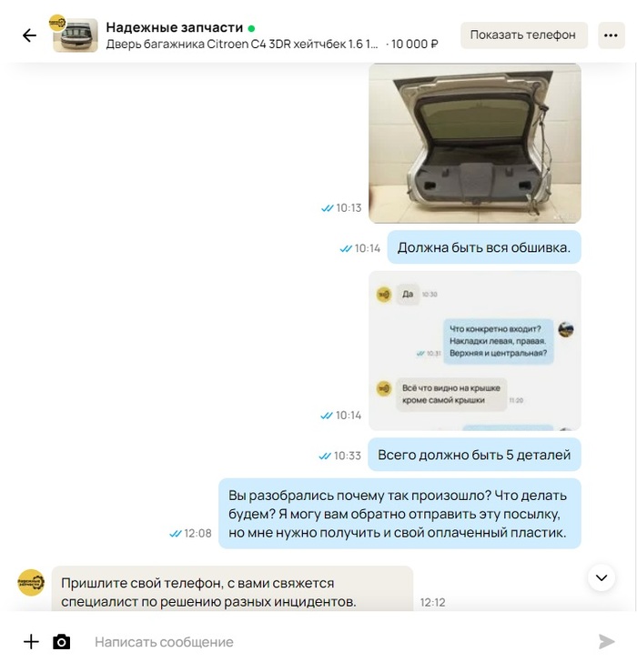The image size is (637, 672).
Task: Open the Citroen C4 trunk door listing title
Action: point(242,45)
